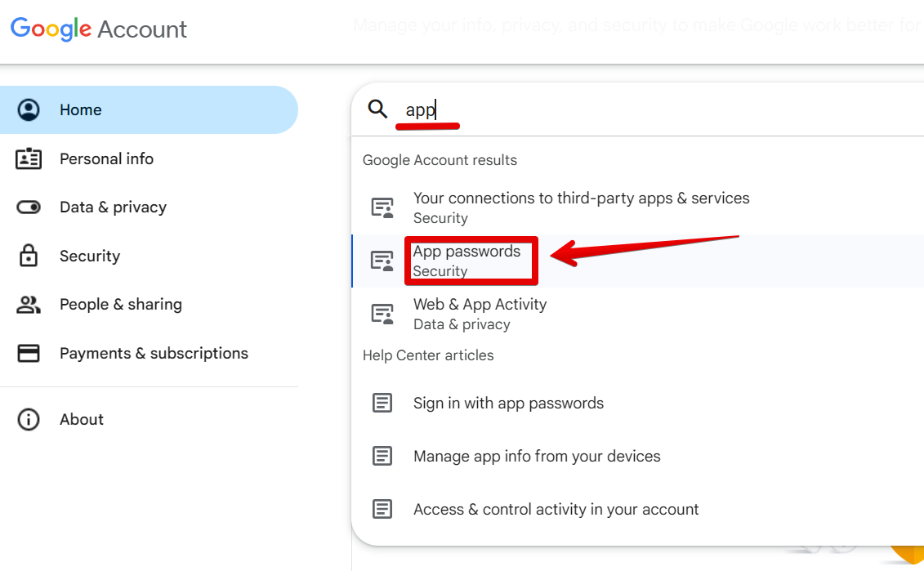The image size is (924, 571).
Task: Click article icon for Manage app info
Action: pyautogui.click(x=382, y=456)
